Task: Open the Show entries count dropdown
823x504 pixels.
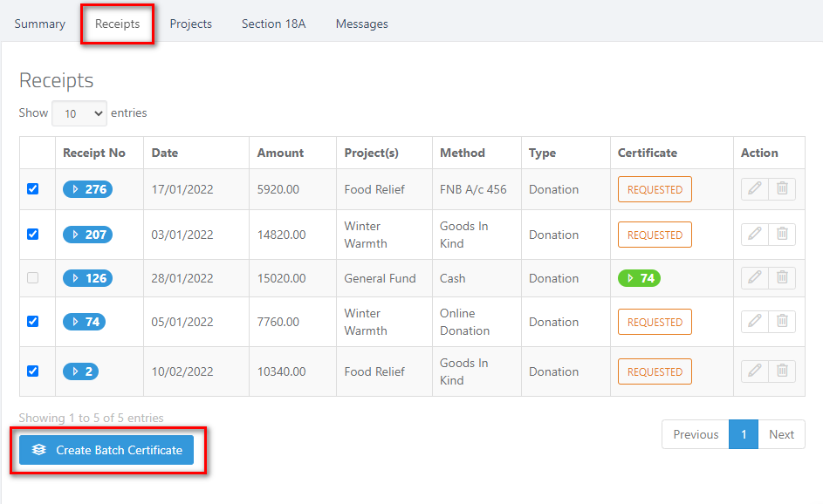Action: click(x=79, y=113)
